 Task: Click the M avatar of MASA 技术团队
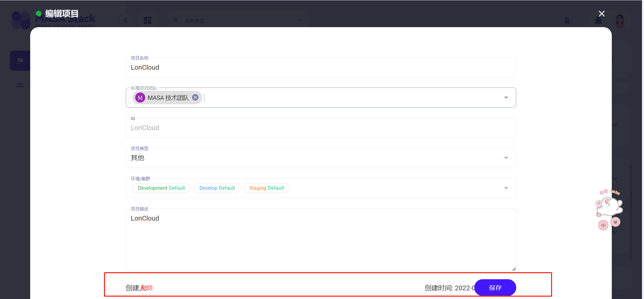140,98
